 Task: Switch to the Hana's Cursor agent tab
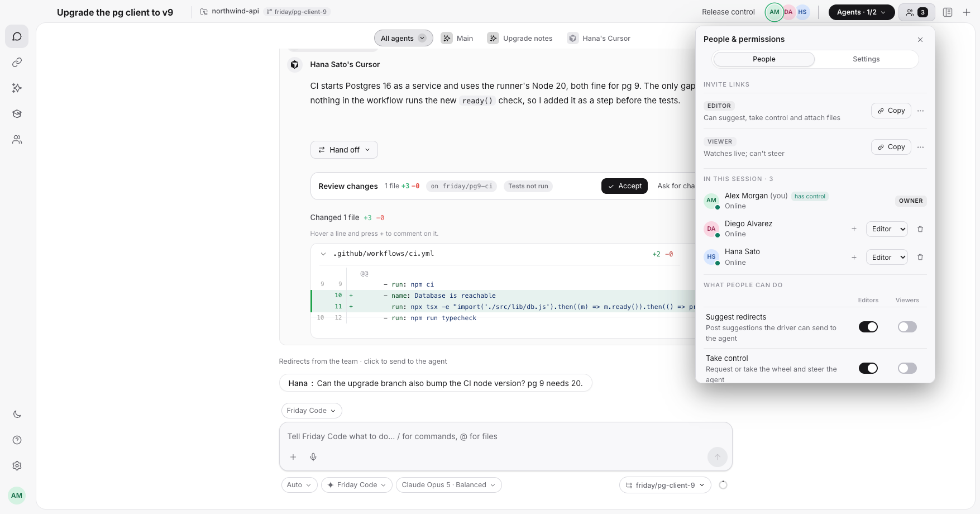[x=599, y=38]
